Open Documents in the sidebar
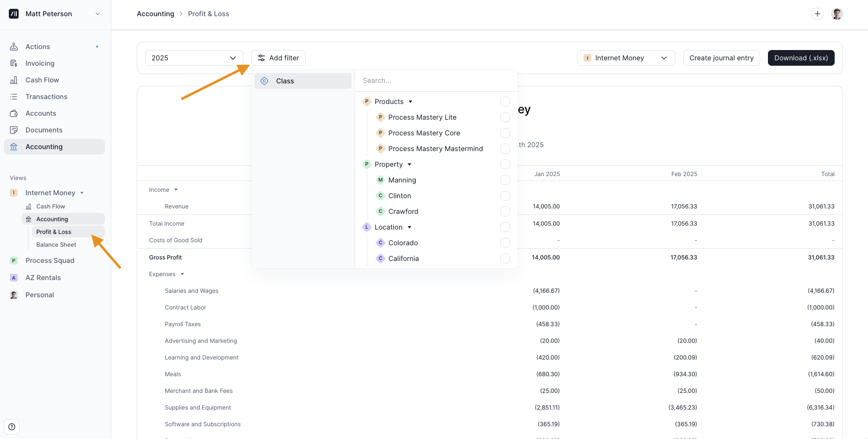Screen dimensions: 868x439 pos(44,130)
